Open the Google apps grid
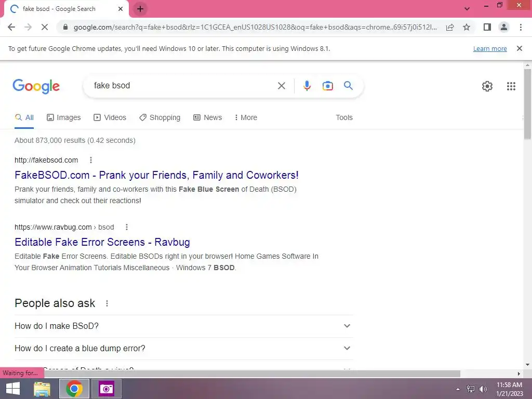Screen dimensions: 532x399 [x=511, y=86]
